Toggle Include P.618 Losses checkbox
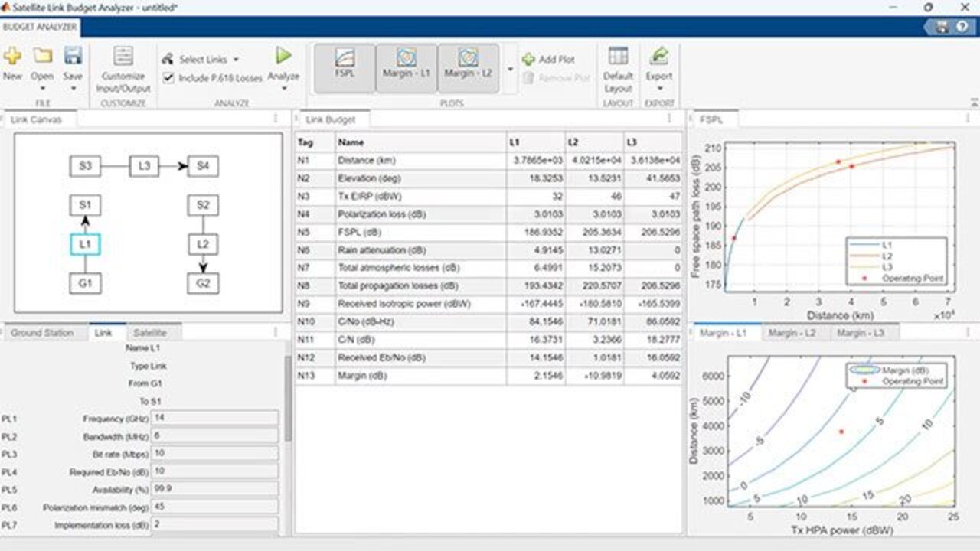980x551 pixels. 169,78
